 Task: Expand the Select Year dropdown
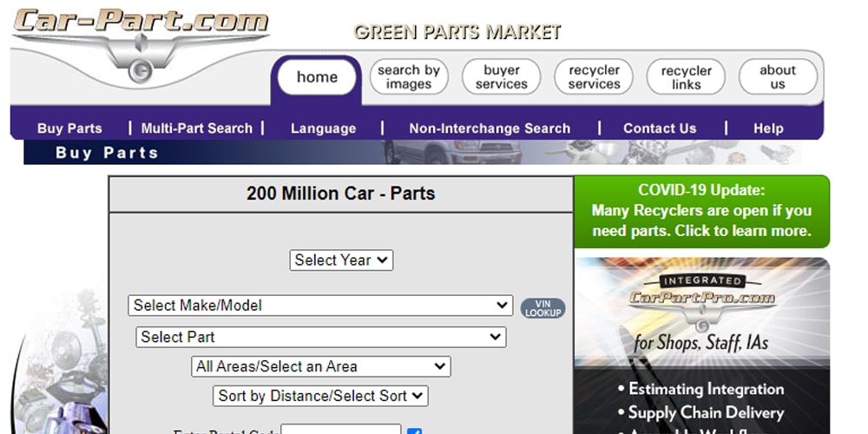tap(341, 260)
